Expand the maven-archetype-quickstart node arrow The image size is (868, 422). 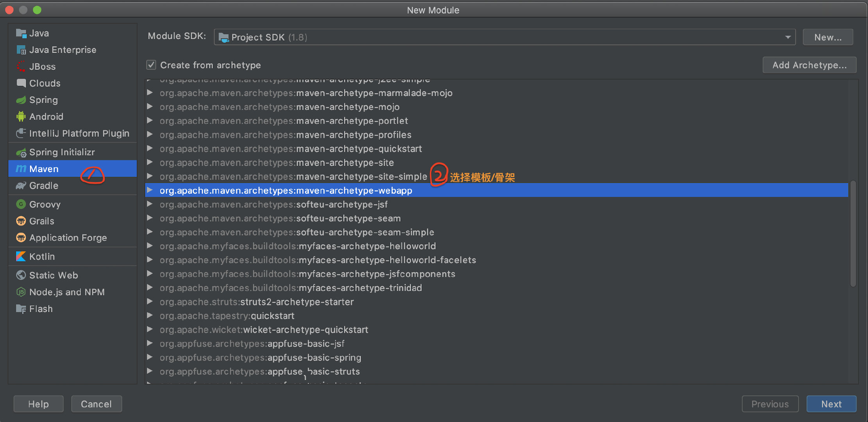click(150, 148)
